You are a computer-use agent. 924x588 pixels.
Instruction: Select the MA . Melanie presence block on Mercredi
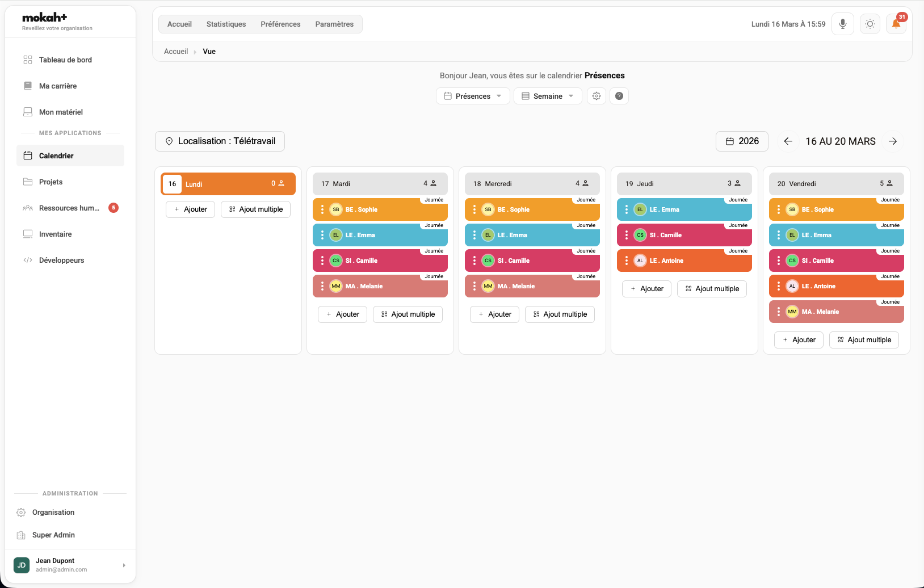click(x=534, y=286)
